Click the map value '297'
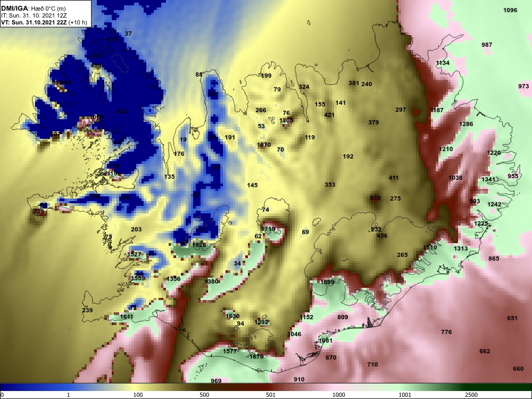The height and width of the screenshot is (399, 532). pos(401,110)
